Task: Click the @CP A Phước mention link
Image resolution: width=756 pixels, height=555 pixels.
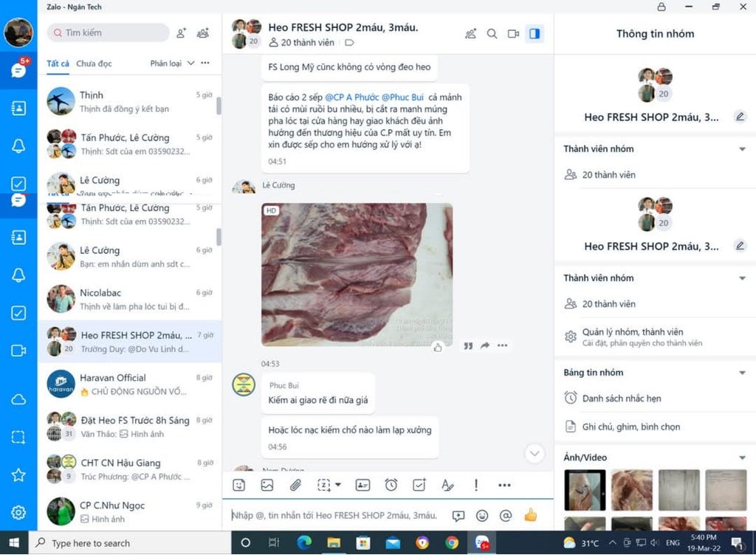Action: pyautogui.click(x=352, y=97)
